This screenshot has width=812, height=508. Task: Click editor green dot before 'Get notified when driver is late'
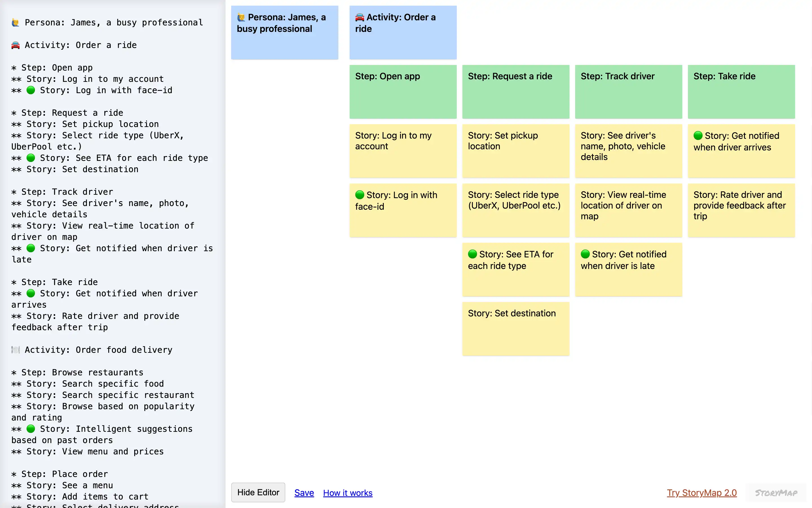(x=30, y=248)
